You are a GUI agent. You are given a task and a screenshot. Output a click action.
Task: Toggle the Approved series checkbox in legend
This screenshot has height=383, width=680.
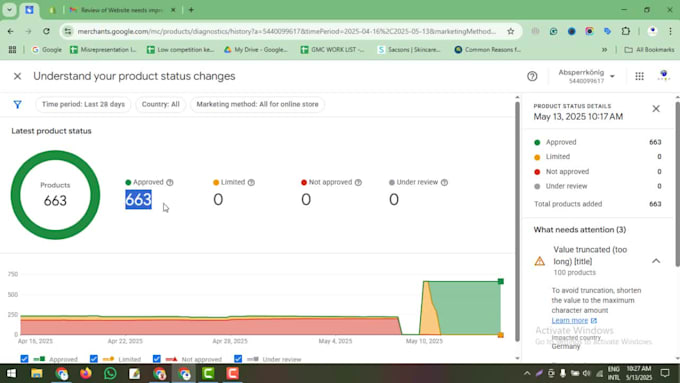(x=24, y=359)
